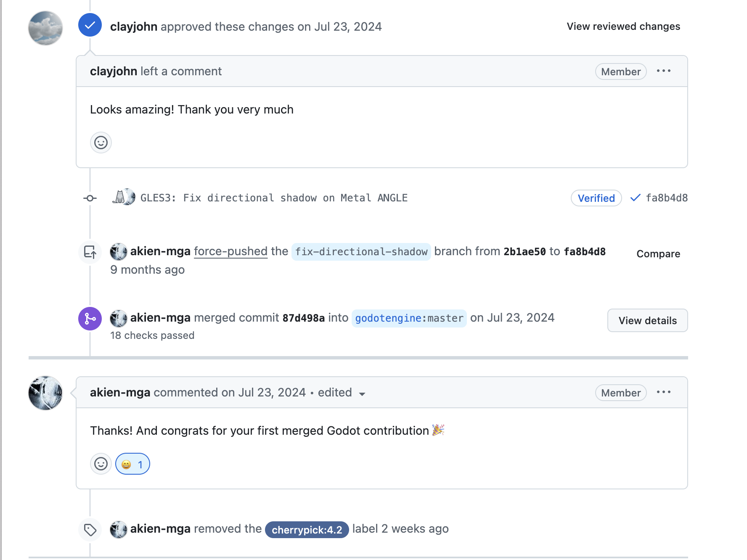This screenshot has height=560, width=747.
Task: Open the GLES3 directional shadow commit
Action: (274, 198)
